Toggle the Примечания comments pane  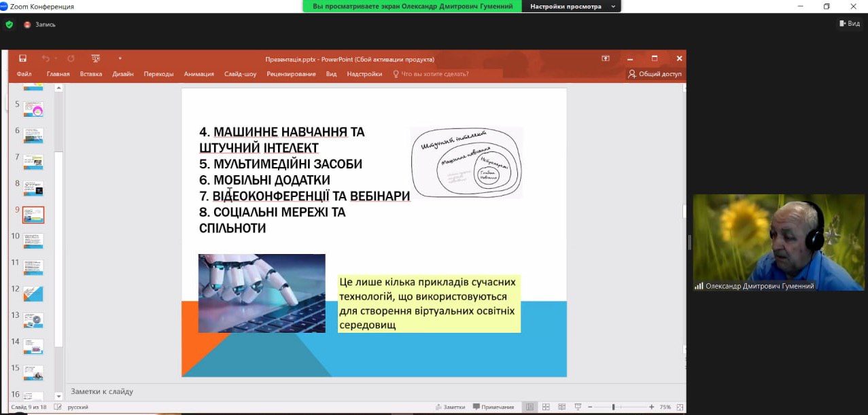493,407
